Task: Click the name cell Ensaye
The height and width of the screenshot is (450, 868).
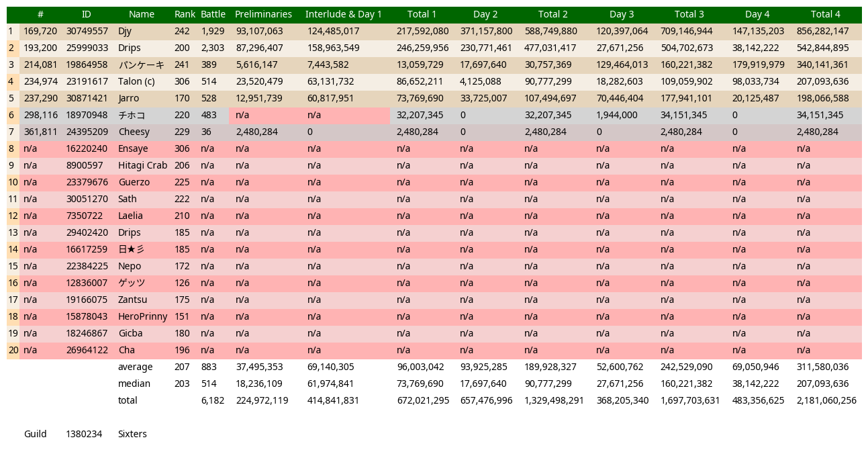Action: pos(133,148)
